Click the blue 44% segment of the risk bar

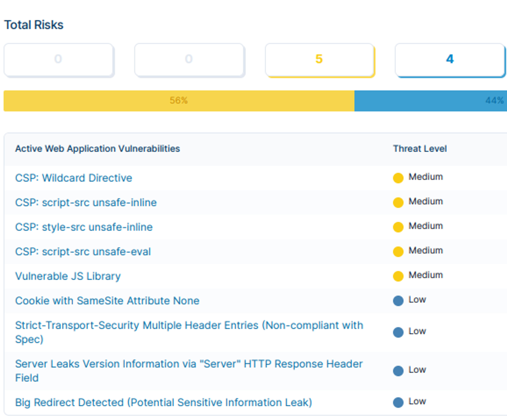tap(431, 101)
